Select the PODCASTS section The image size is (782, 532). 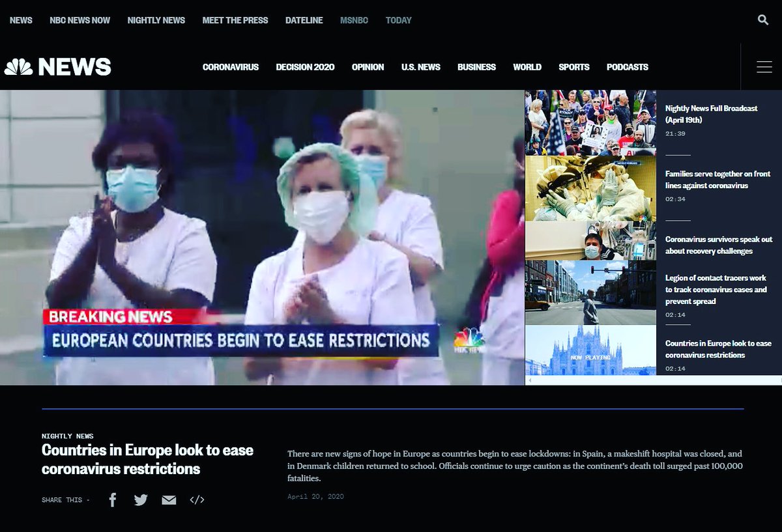[628, 66]
